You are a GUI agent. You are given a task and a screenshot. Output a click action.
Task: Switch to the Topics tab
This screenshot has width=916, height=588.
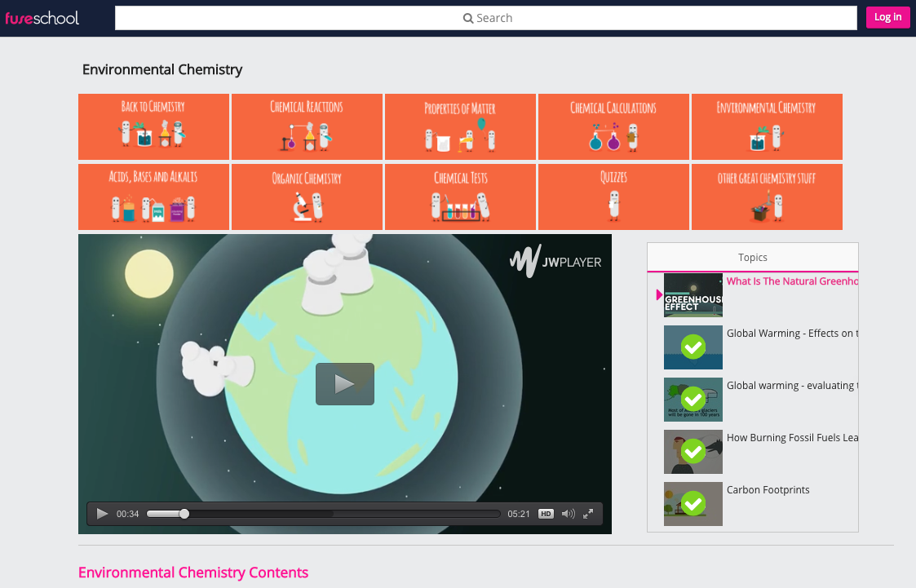[752, 257]
